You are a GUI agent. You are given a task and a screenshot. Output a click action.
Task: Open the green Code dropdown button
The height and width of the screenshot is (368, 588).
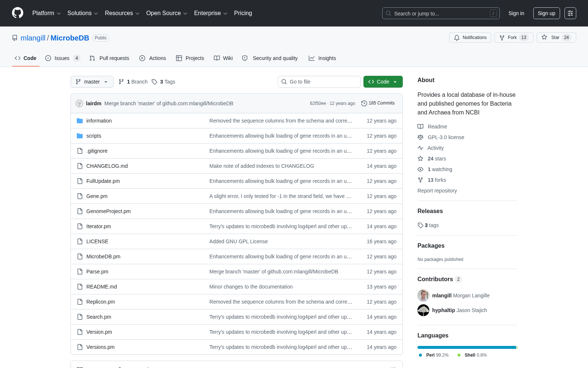click(x=383, y=82)
